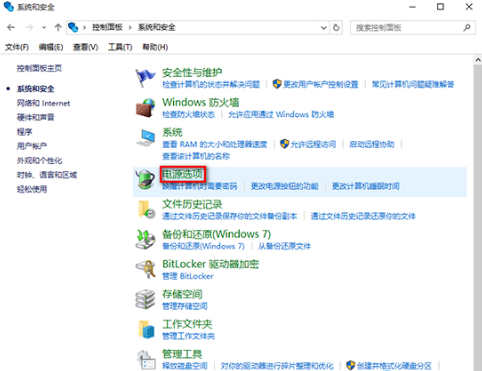Select 程序 in sidebar
482x371 pixels.
click(x=25, y=132)
